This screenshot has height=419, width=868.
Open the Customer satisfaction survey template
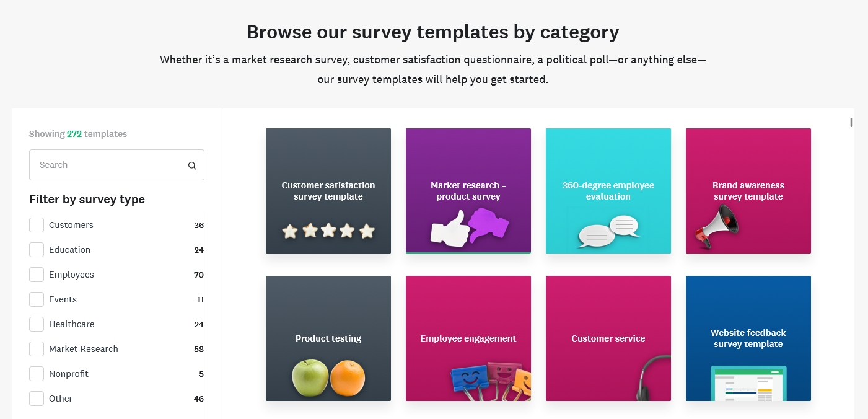(x=328, y=191)
